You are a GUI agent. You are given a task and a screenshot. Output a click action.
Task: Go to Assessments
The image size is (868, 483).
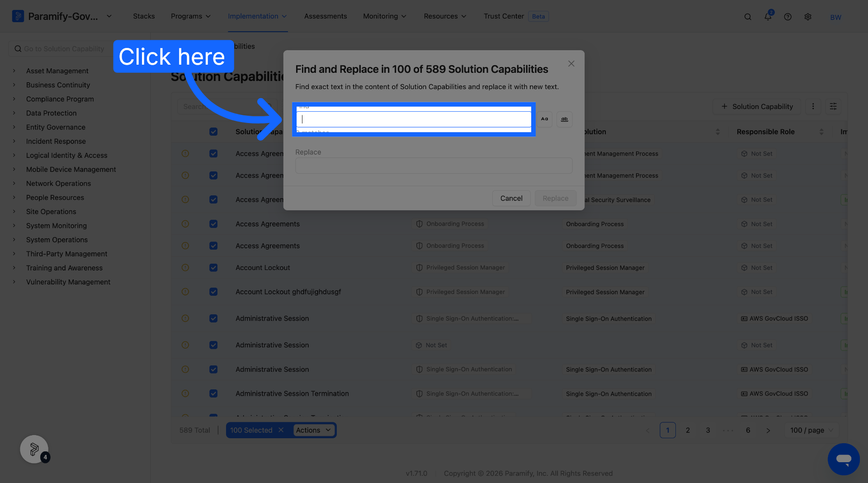[325, 16]
